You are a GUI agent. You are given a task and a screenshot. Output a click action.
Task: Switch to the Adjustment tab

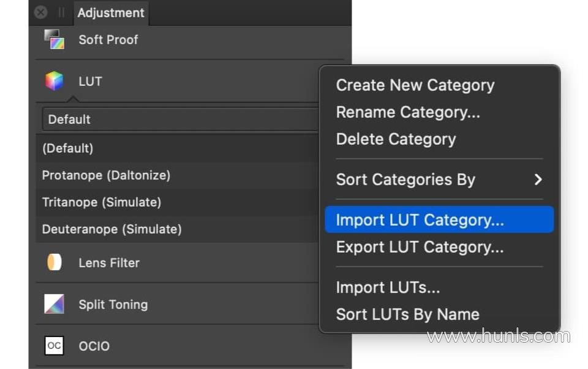point(111,12)
